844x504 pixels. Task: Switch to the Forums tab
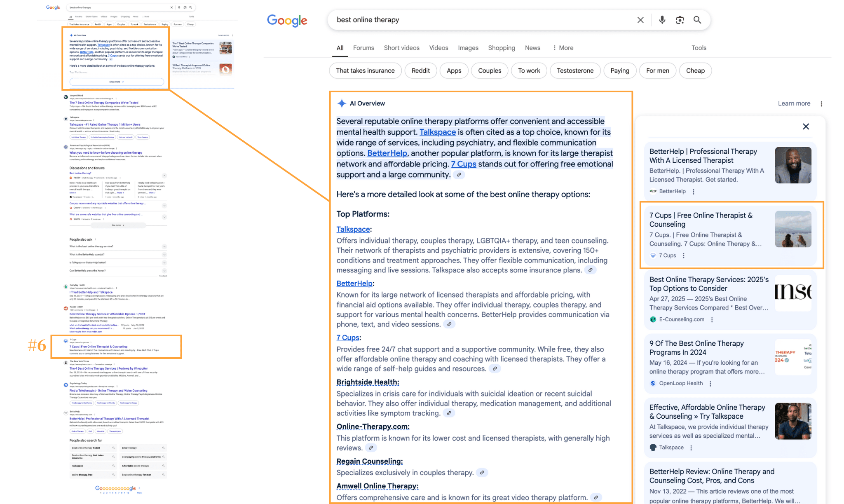pos(363,48)
